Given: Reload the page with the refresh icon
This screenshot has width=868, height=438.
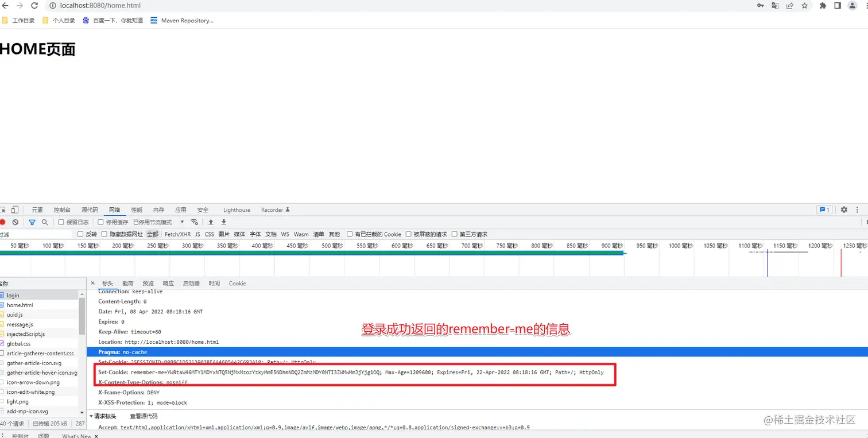Looking at the screenshot, I should coord(34,6).
